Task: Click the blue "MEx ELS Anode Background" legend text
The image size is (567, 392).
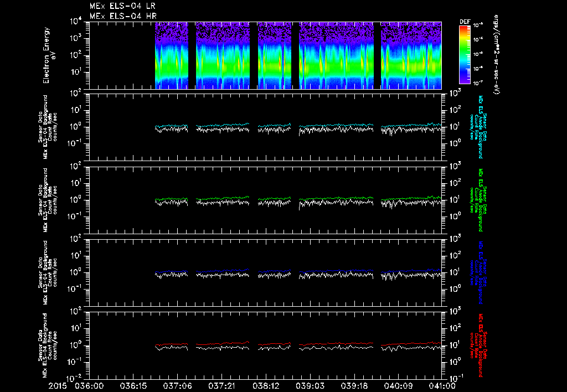Action: pos(480,272)
